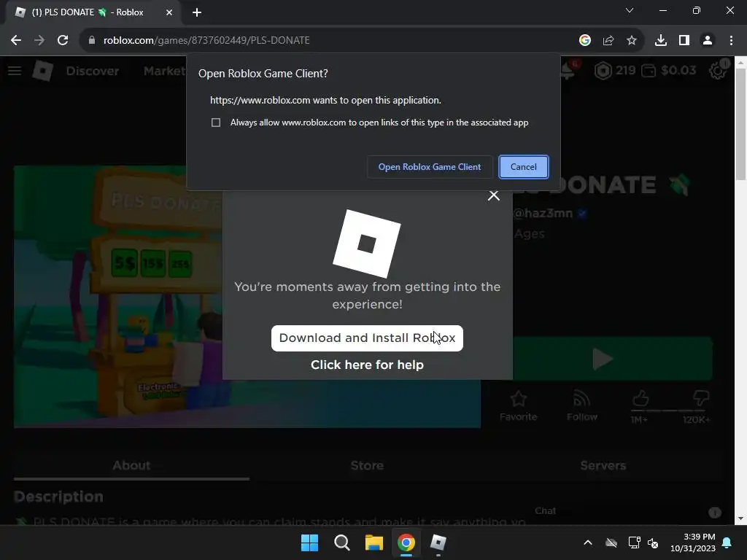This screenshot has width=747, height=560.
Task: Click the Roblox logo home icon
Action: click(43, 71)
